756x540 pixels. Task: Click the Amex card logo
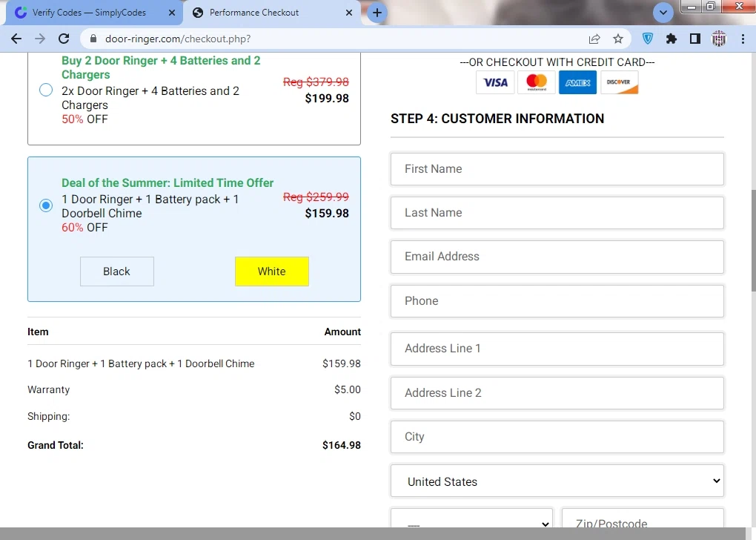[577, 82]
